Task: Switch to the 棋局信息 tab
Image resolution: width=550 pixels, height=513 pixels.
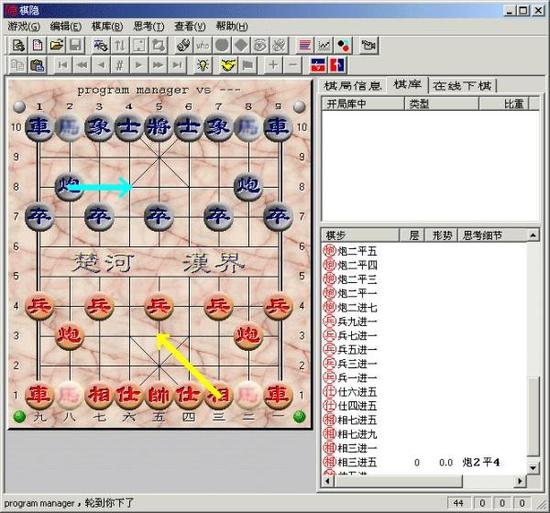Action: [x=353, y=86]
